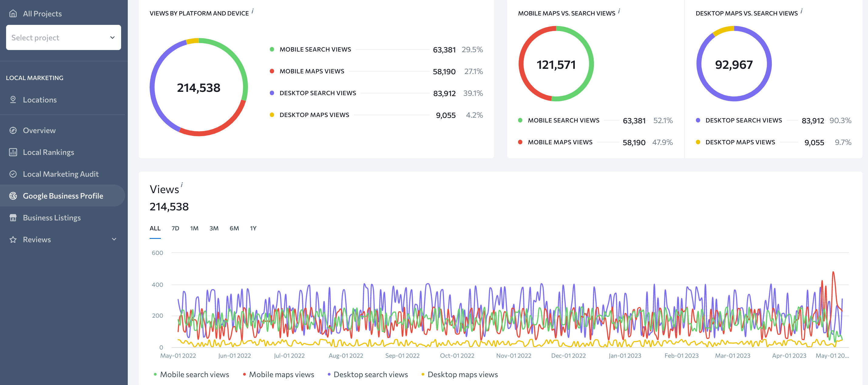Screen dimensions: 868x385
Task: Click the Local Rankings chart icon
Action: (x=13, y=152)
